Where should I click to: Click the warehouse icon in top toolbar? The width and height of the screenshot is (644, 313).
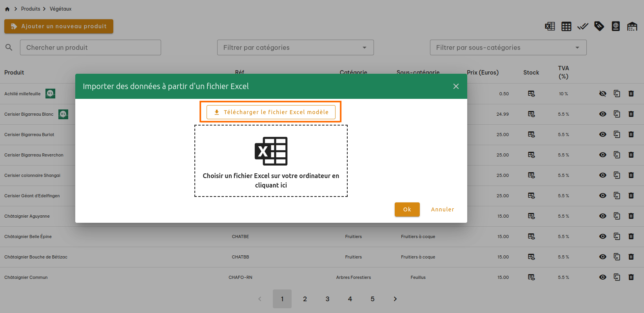(632, 26)
